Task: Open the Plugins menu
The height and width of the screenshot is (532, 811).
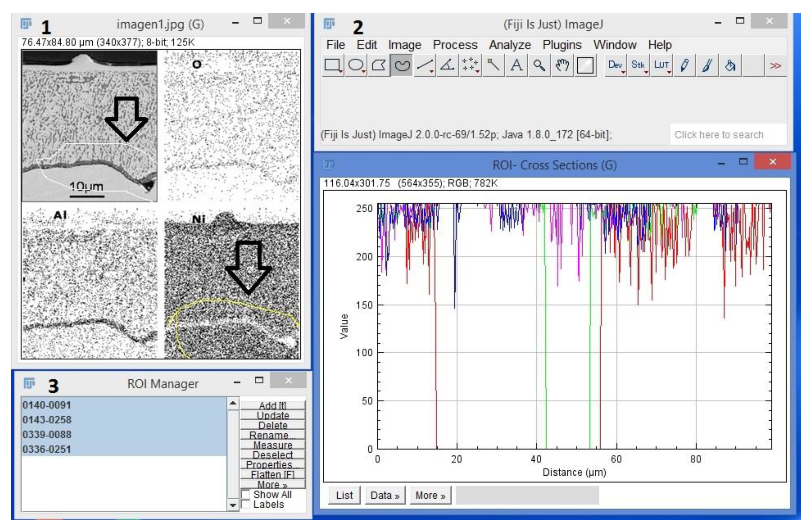Action: point(562,45)
